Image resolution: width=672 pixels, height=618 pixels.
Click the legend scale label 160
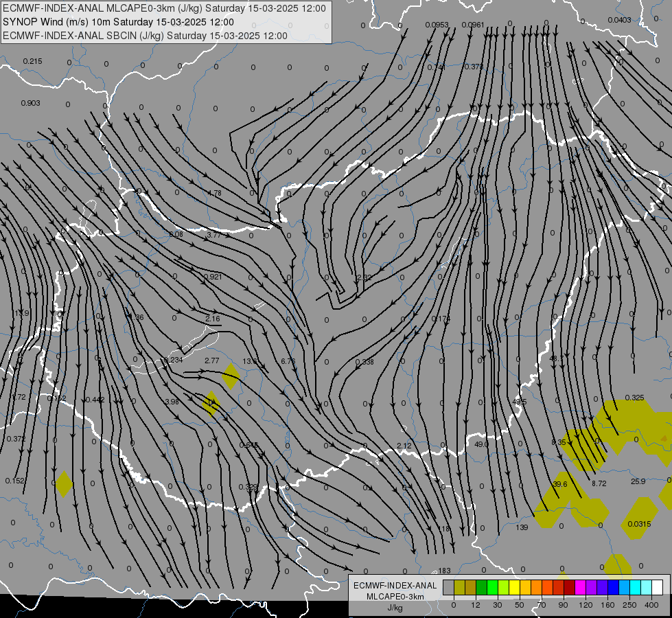click(x=607, y=605)
